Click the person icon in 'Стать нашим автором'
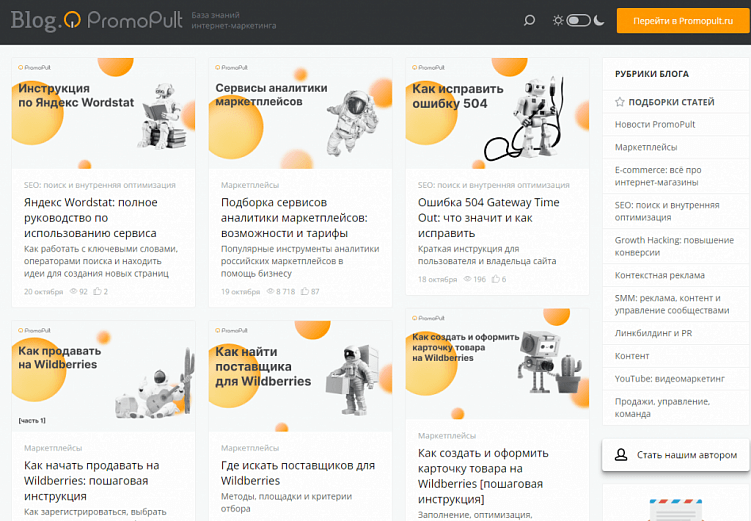 621,455
